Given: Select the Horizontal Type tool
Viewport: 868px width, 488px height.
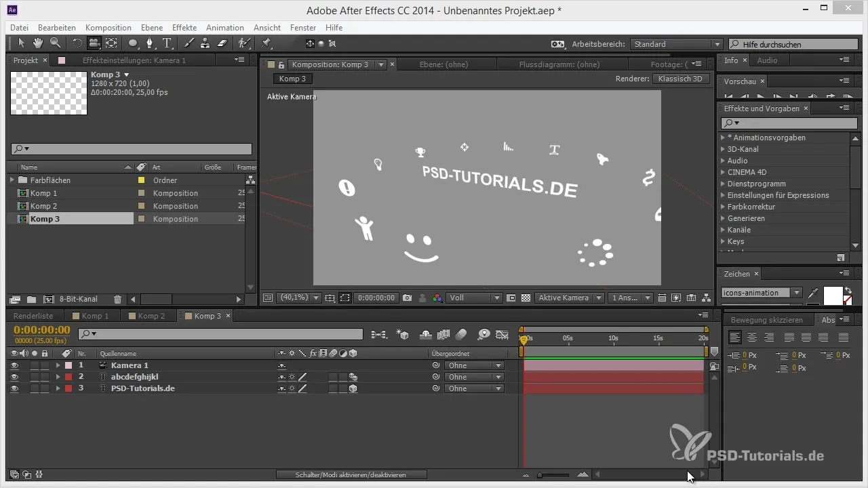Looking at the screenshot, I should click(167, 43).
